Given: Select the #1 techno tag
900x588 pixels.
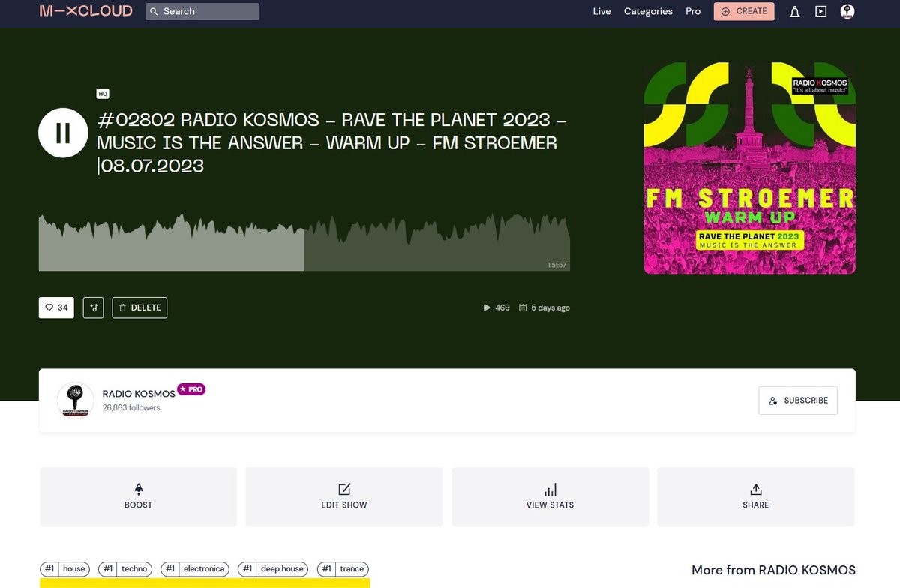Looking at the screenshot, I should (125, 569).
